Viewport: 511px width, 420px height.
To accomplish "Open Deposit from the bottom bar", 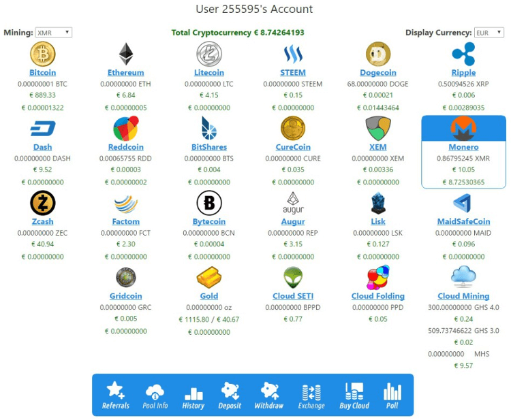I will [230, 395].
